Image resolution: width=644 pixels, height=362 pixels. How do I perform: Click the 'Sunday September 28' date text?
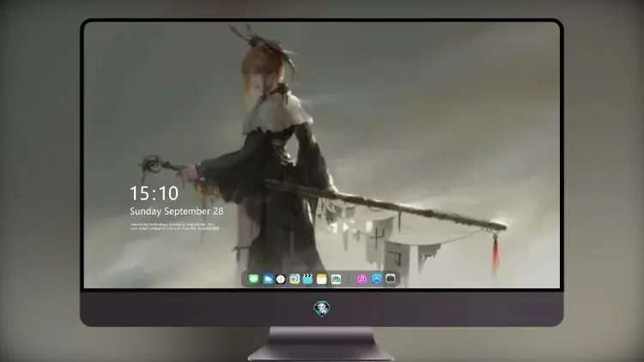pyautogui.click(x=177, y=211)
